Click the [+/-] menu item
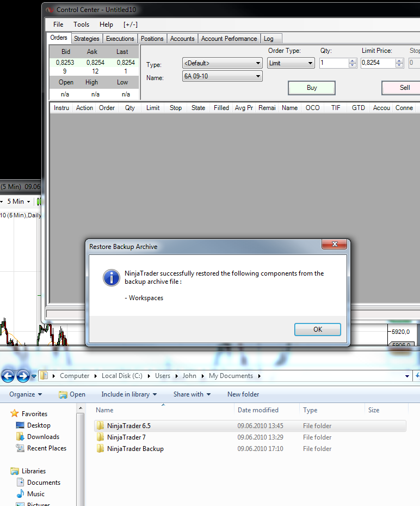Image resolution: width=420 pixels, height=506 pixels. tap(131, 25)
